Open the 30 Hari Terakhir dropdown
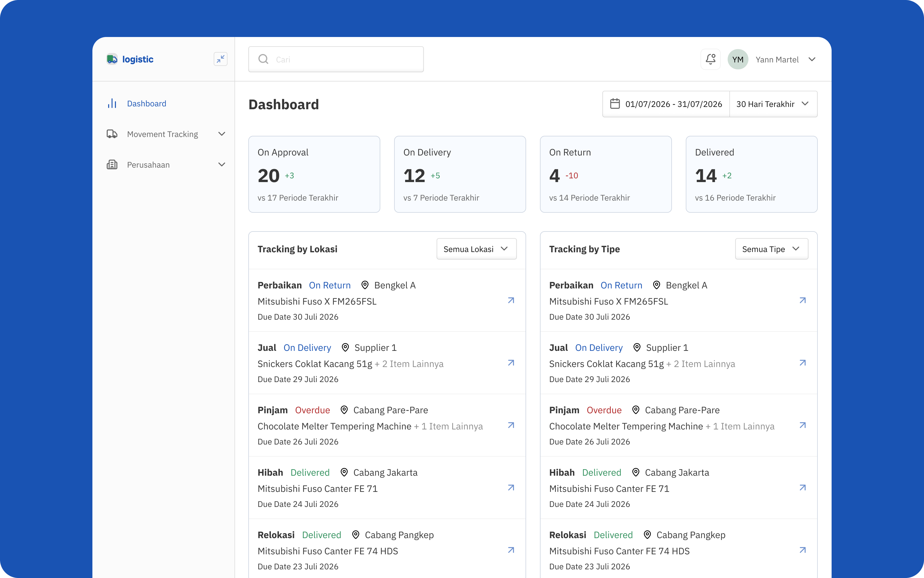 point(773,104)
